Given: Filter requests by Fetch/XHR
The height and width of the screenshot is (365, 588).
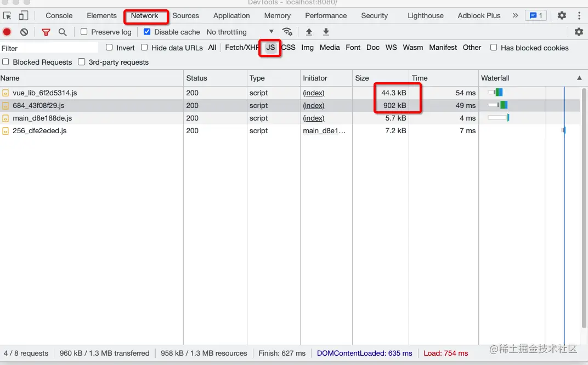Looking at the screenshot, I should [x=241, y=48].
